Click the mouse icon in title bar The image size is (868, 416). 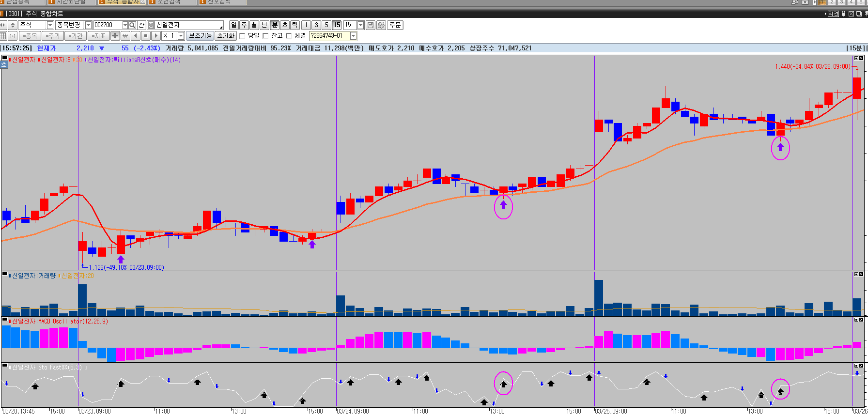pyautogui.click(x=843, y=14)
